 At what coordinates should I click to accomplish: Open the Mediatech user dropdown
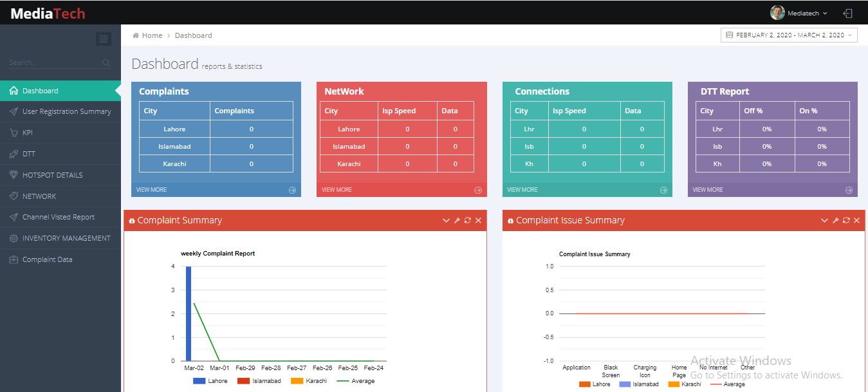click(799, 13)
